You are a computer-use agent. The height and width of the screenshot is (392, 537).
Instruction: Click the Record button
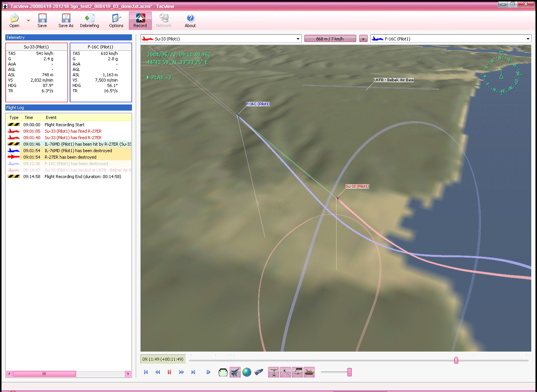point(140,21)
